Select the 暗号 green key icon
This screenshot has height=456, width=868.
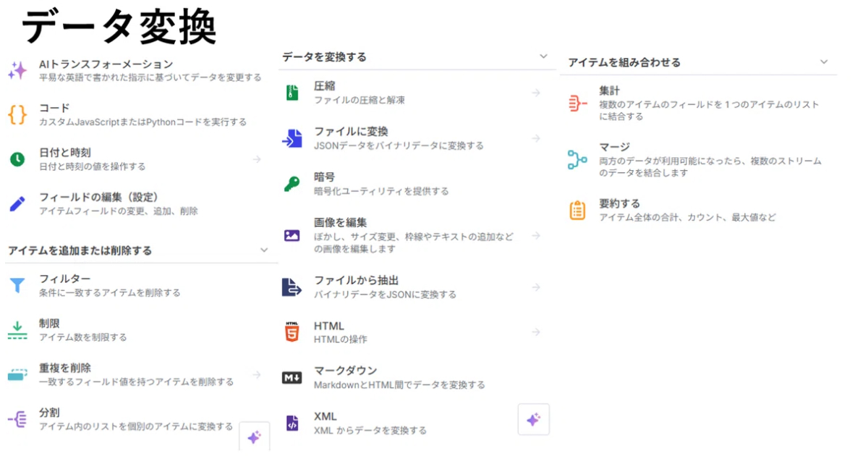point(292,184)
